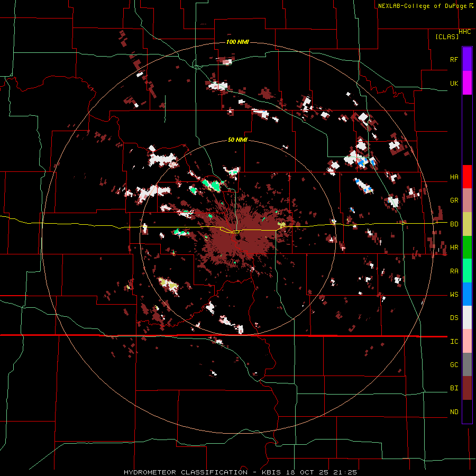The image size is (476, 476).
Task: Click the GR legend label
Action: click(454, 200)
